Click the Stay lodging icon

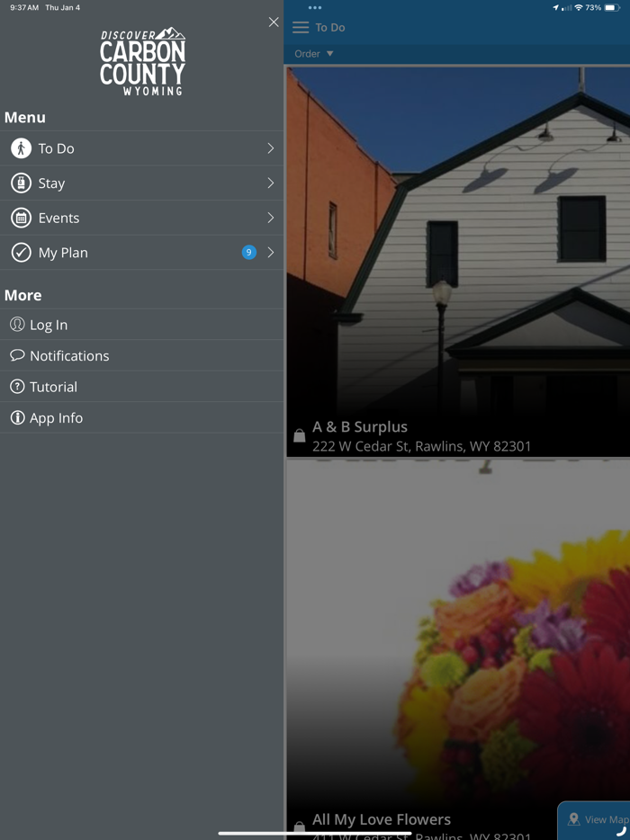click(21, 183)
